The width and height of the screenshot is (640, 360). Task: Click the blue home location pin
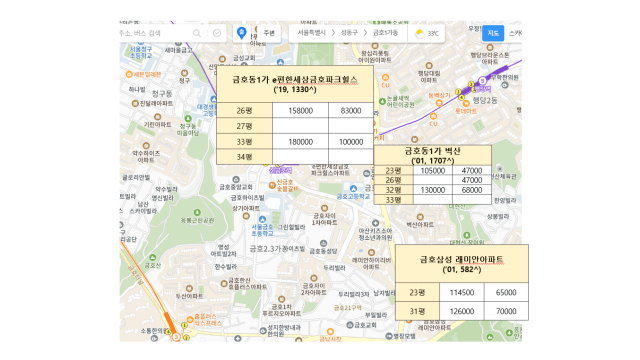[242, 33]
